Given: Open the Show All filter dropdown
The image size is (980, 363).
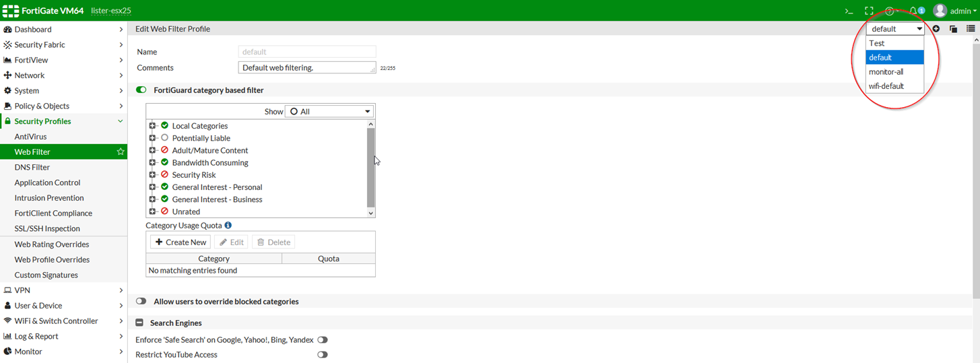Looking at the screenshot, I should [329, 112].
